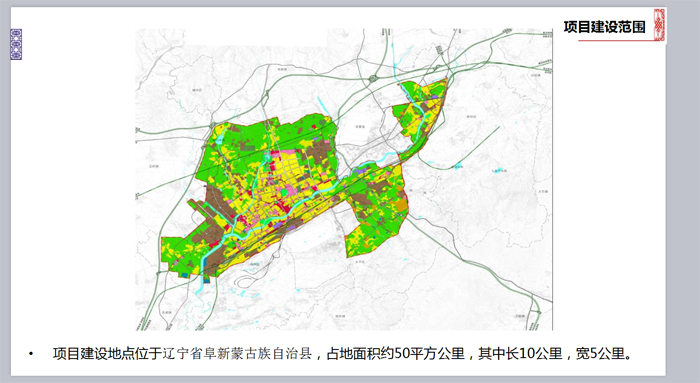
Task: Select the purple patch along the northeast river bend
Action: (362, 170)
